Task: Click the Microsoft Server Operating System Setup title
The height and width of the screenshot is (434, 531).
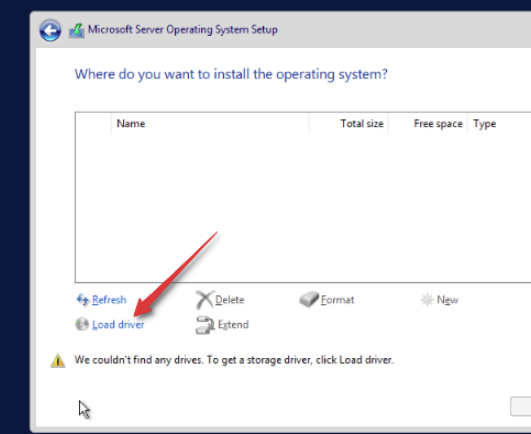Action: point(183,29)
